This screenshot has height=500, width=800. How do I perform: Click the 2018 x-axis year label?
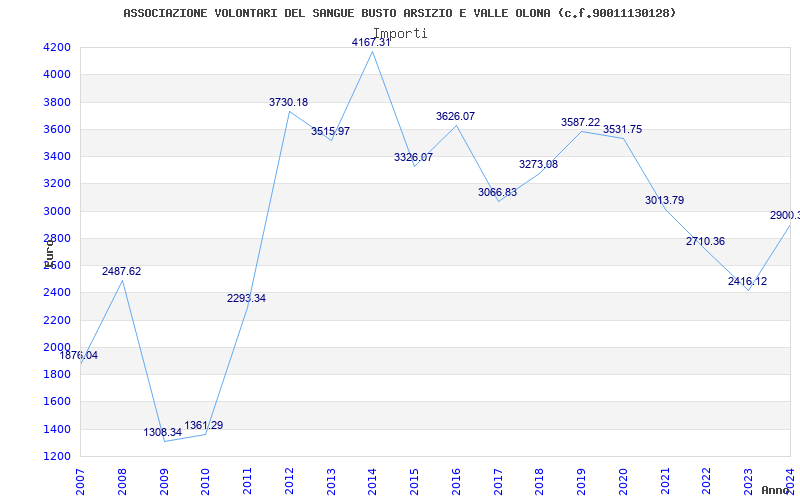pyautogui.click(x=540, y=481)
